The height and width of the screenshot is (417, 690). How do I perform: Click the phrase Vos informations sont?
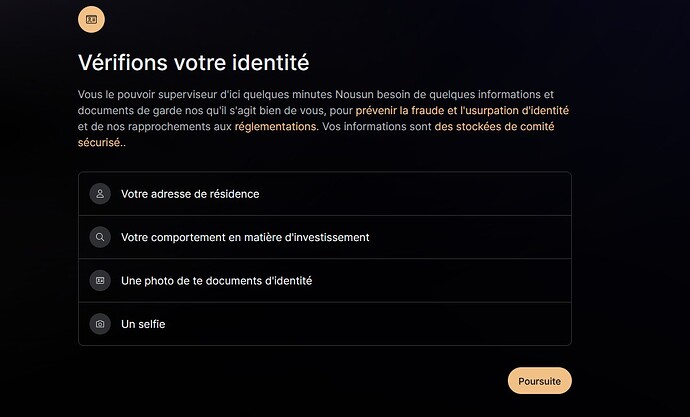point(377,127)
